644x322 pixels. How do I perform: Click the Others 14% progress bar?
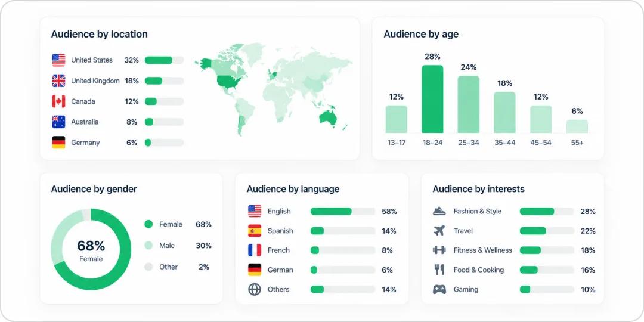[x=343, y=289]
